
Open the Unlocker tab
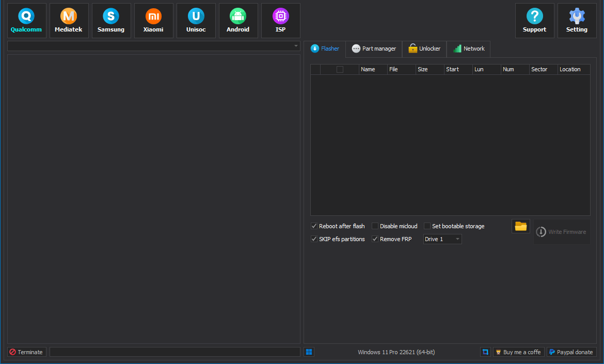coord(424,49)
